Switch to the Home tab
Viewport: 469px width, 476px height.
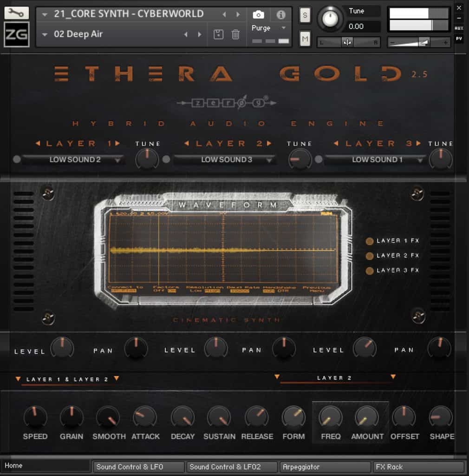click(x=46, y=466)
